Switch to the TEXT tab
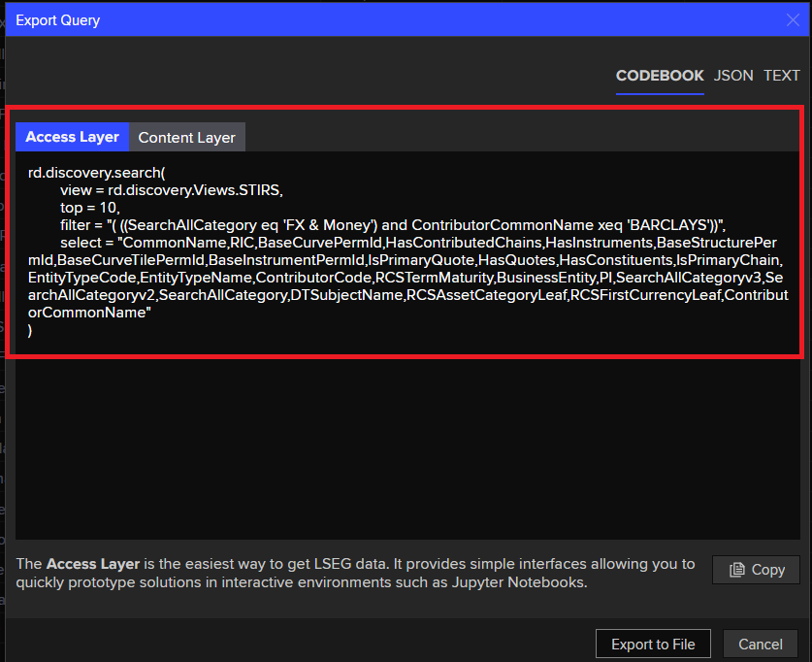Viewport: 812px width, 662px height. click(x=782, y=76)
